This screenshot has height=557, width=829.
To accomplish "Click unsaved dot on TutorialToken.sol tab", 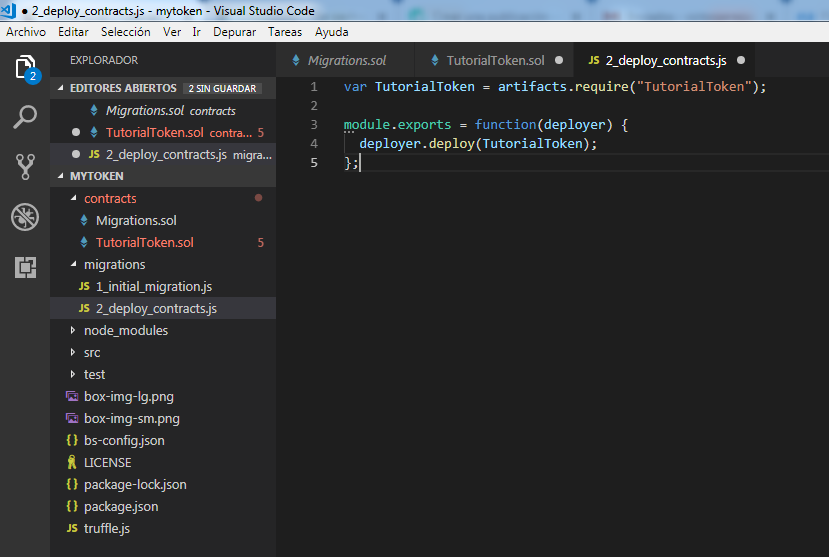I will (x=559, y=60).
